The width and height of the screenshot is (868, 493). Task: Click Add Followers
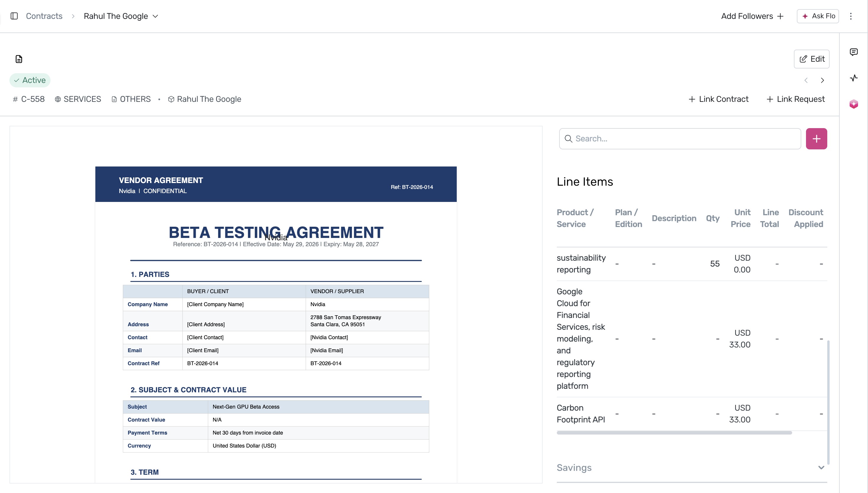point(752,16)
